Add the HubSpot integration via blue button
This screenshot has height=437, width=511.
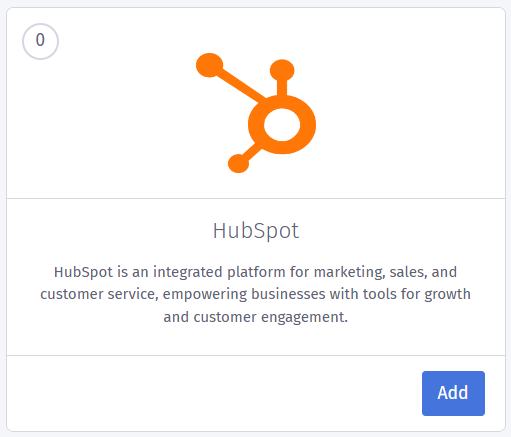[453, 393]
